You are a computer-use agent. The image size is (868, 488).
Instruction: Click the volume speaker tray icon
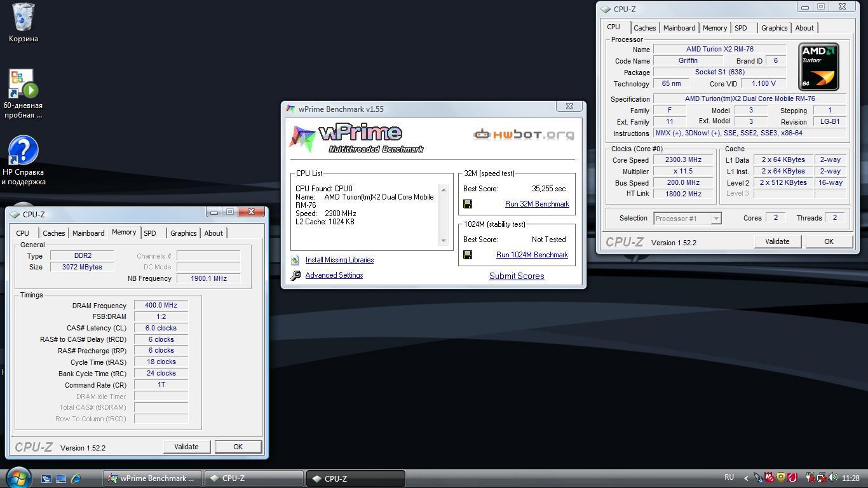pyautogui.click(x=833, y=477)
